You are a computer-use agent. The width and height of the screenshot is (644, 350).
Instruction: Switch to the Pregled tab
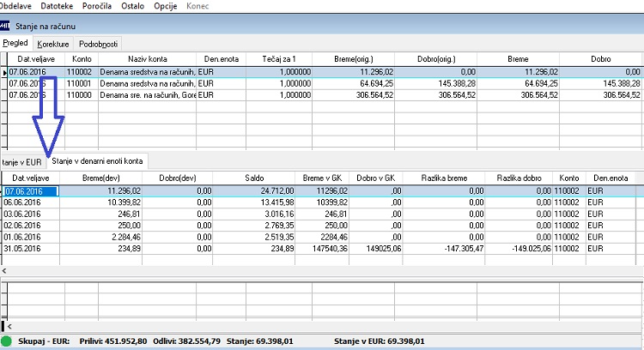pos(15,43)
